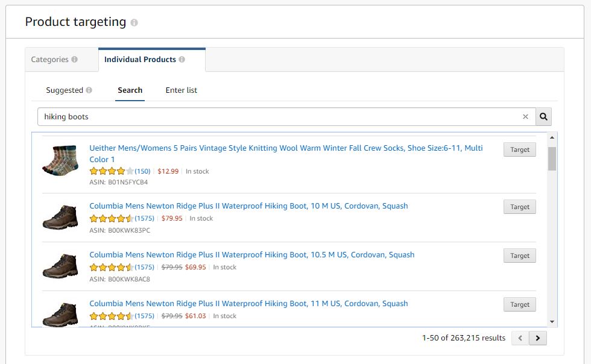Image resolution: width=591 pixels, height=364 pixels.
Task: Clear the search field with the X icon
Action: coord(525,117)
